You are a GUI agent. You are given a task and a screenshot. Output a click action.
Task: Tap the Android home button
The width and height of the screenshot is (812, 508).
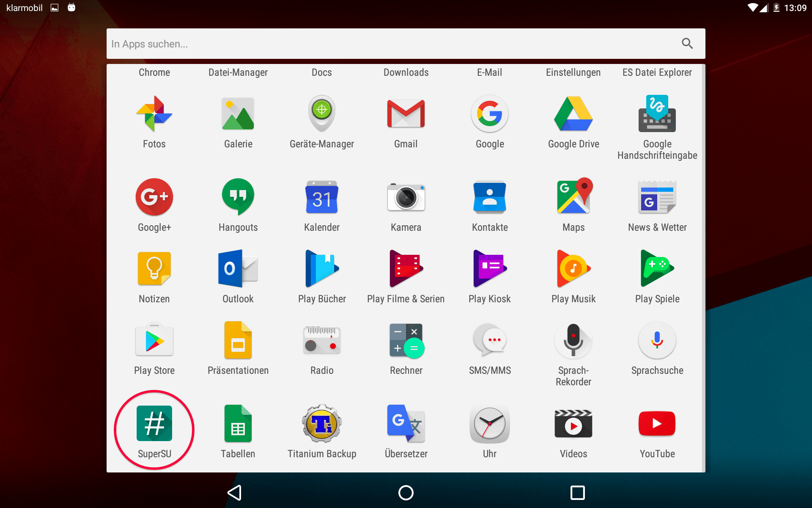[406, 493]
